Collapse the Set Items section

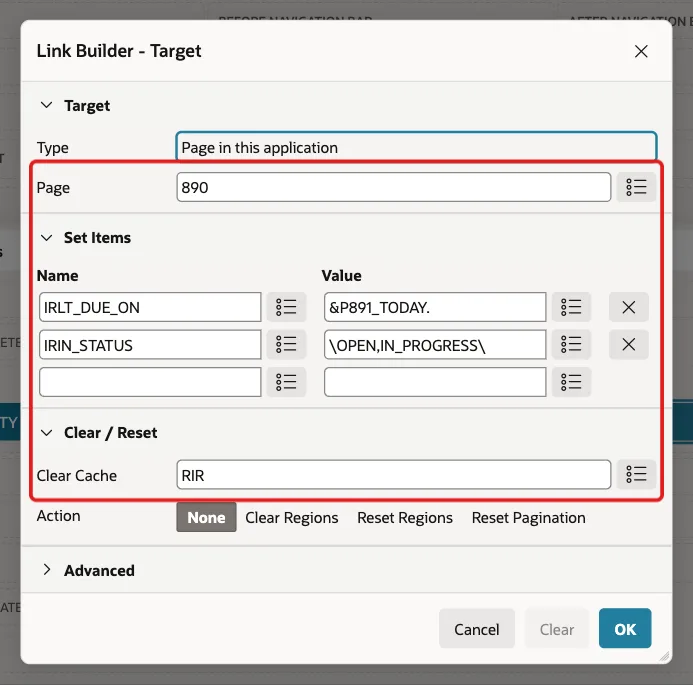tap(46, 238)
